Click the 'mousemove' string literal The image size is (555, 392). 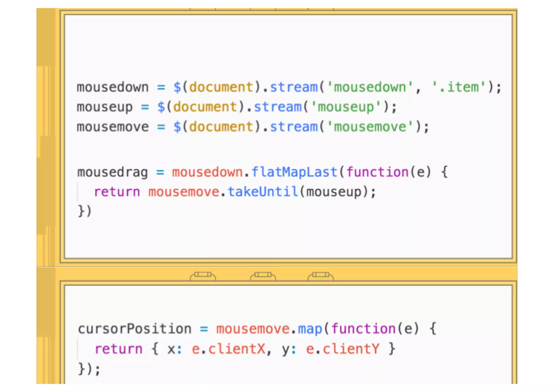(370, 127)
